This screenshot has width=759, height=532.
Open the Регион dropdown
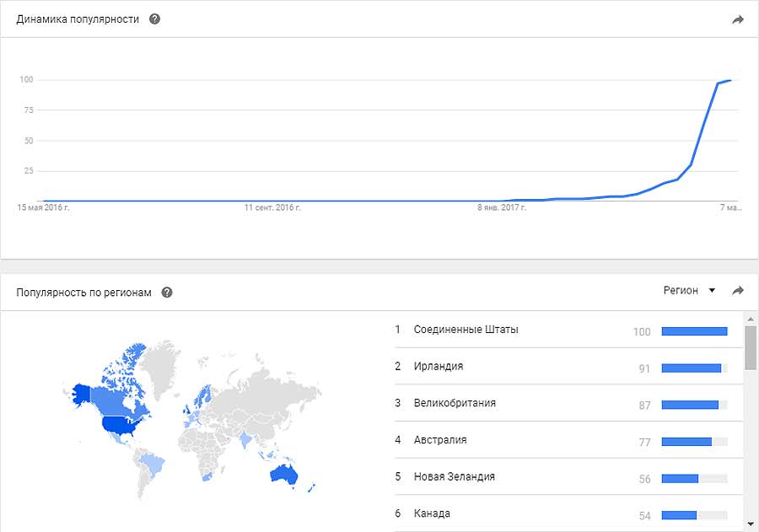point(689,290)
